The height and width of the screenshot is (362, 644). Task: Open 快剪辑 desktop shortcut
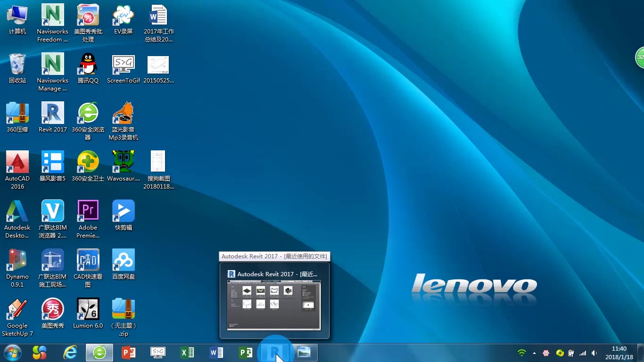(x=124, y=216)
